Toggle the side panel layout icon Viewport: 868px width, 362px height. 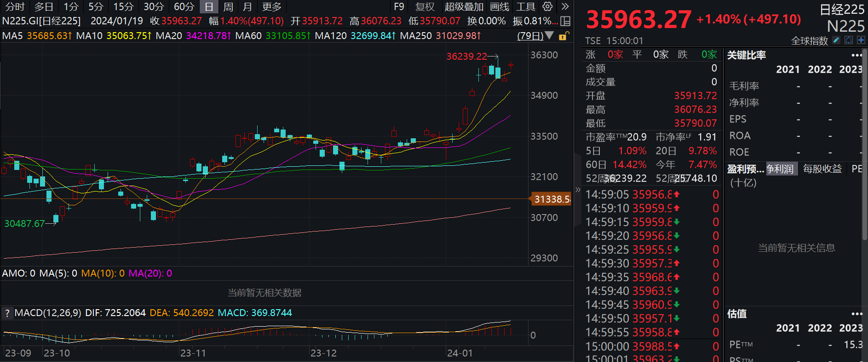tap(566, 21)
